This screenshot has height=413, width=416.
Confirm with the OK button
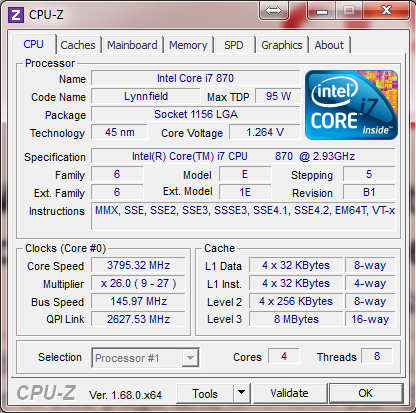pyautogui.click(x=366, y=393)
